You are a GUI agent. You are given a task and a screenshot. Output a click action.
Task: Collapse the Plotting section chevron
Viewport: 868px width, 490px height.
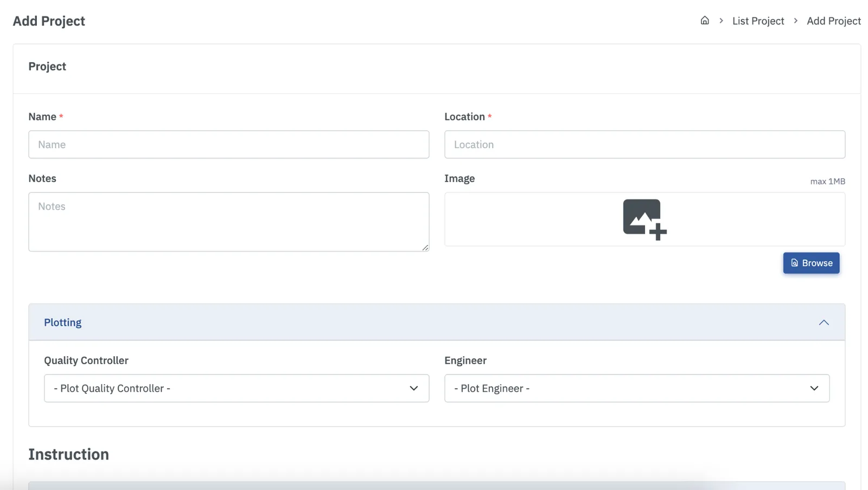[824, 323]
